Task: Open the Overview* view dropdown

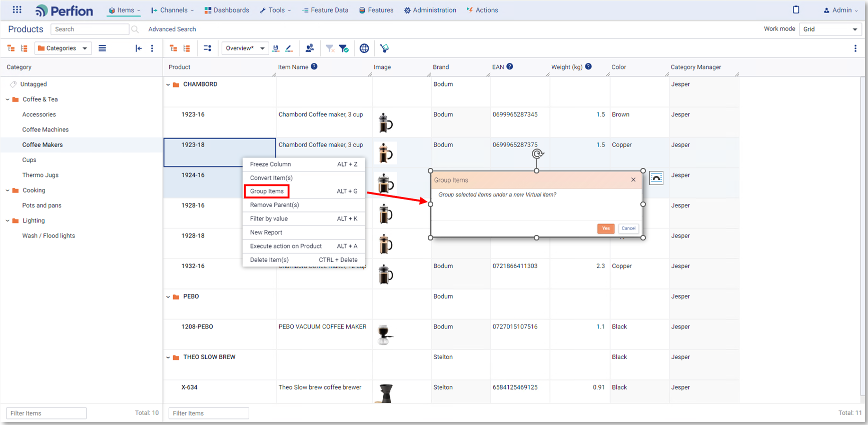Action: click(x=245, y=48)
